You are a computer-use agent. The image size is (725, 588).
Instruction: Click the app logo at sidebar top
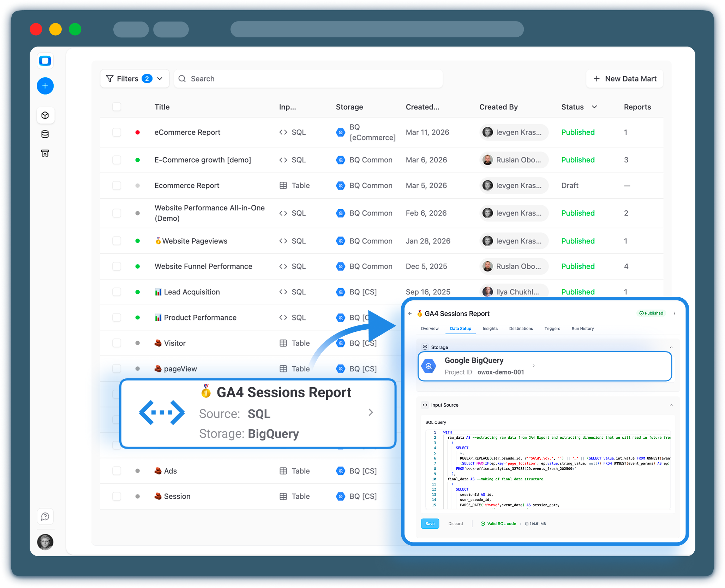point(45,61)
